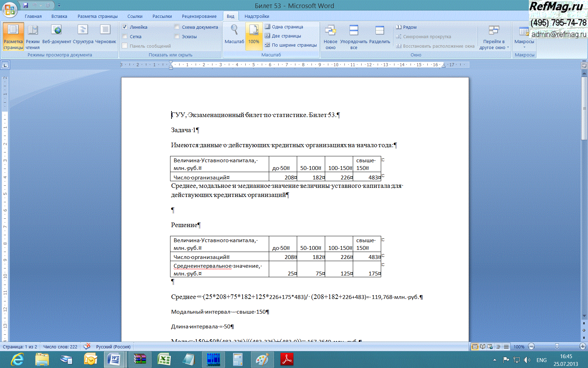588x368 pixels.
Task: Switch to the Рецензирование tab
Action: coord(199,16)
